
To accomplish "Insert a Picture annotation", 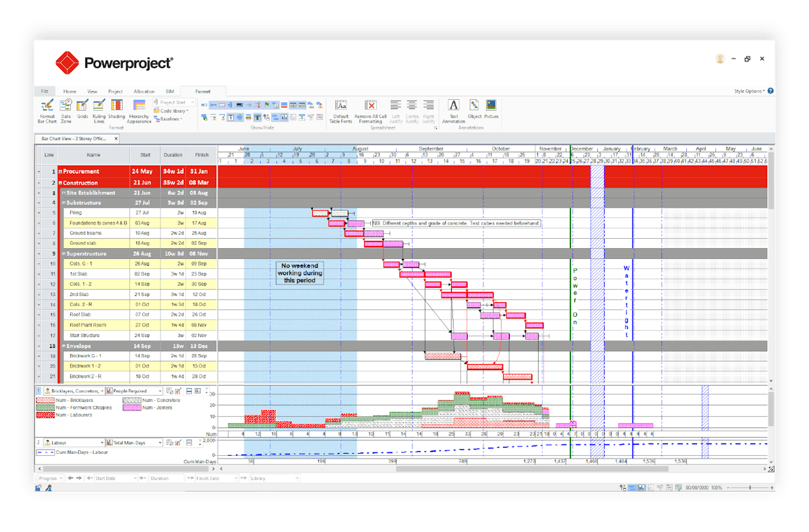I will coord(491,110).
